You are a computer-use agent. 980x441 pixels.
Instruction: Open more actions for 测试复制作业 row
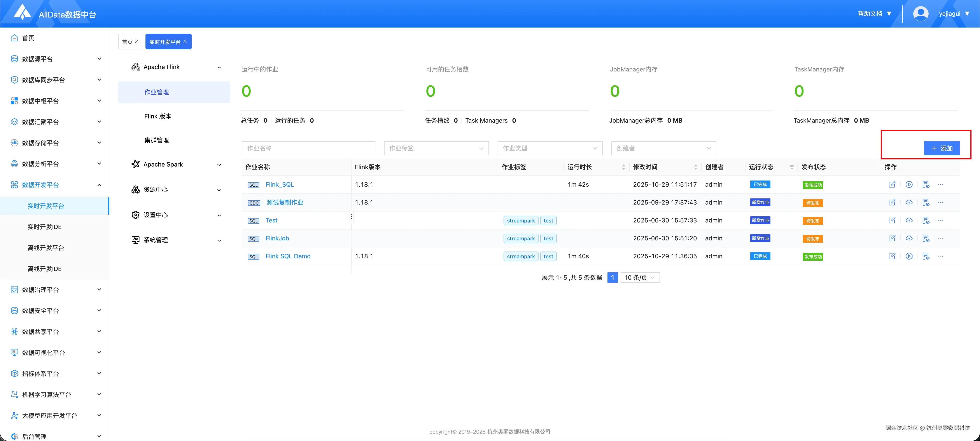click(x=940, y=203)
